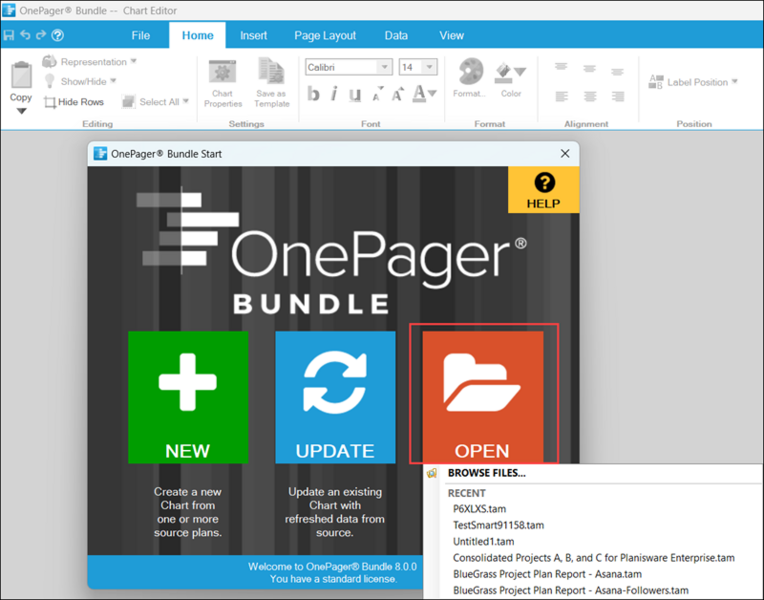Switch to the Insert tab
This screenshot has width=764, height=600.
pyautogui.click(x=253, y=36)
